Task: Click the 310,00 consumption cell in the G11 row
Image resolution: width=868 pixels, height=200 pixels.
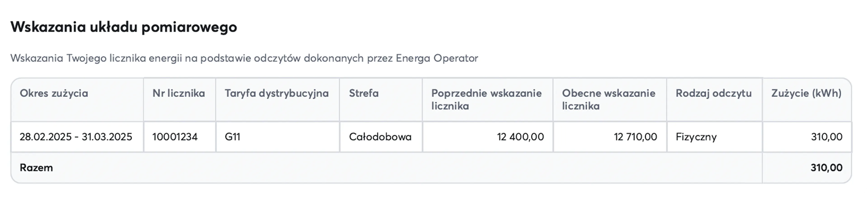Action: [x=827, y=137]
